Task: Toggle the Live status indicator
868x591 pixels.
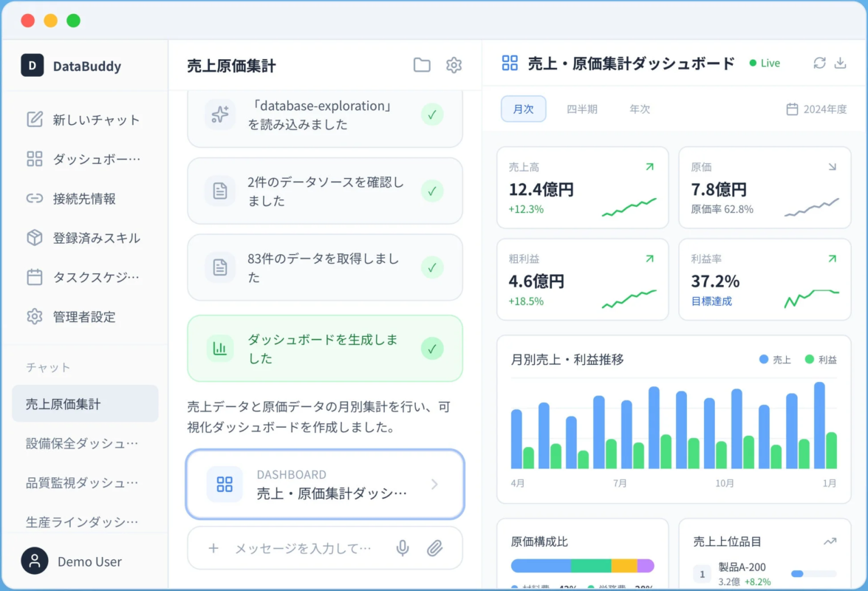Action: pos(764,63)
